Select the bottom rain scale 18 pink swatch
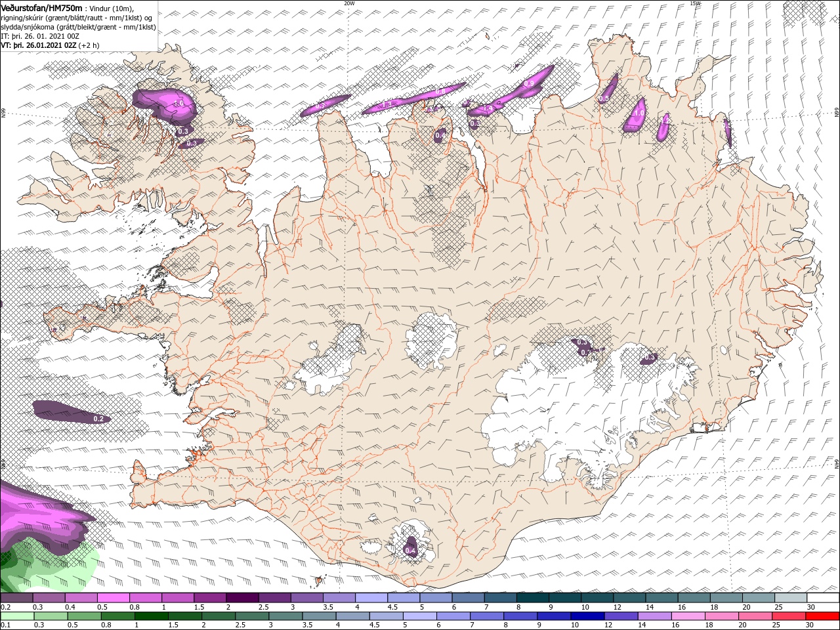 (721, 616)
